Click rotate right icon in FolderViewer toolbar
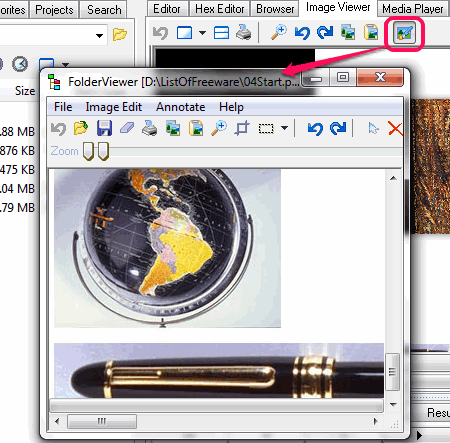 tap(338, 128)
